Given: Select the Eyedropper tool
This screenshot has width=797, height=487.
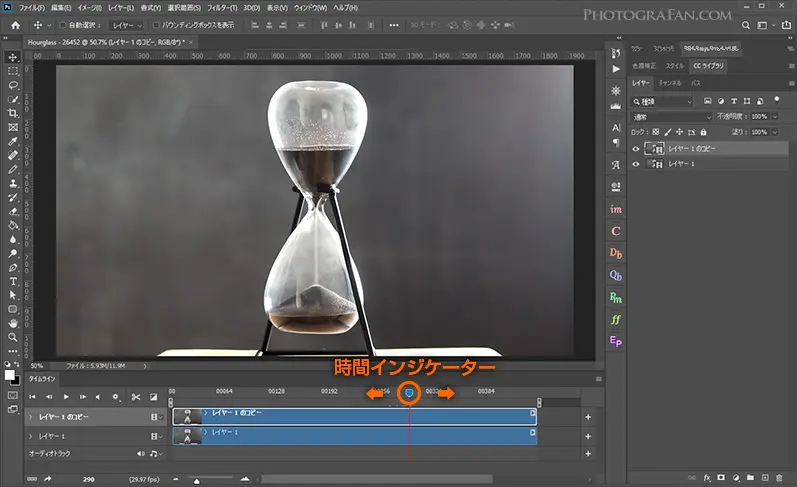Looking at the screenshot, I should click(13, 141).
